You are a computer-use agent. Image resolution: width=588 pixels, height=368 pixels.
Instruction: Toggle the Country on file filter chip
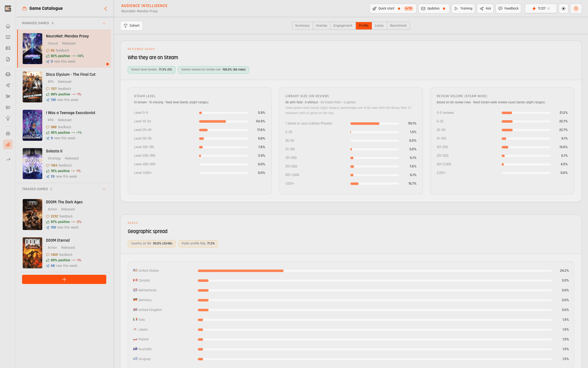pos(152,243)
